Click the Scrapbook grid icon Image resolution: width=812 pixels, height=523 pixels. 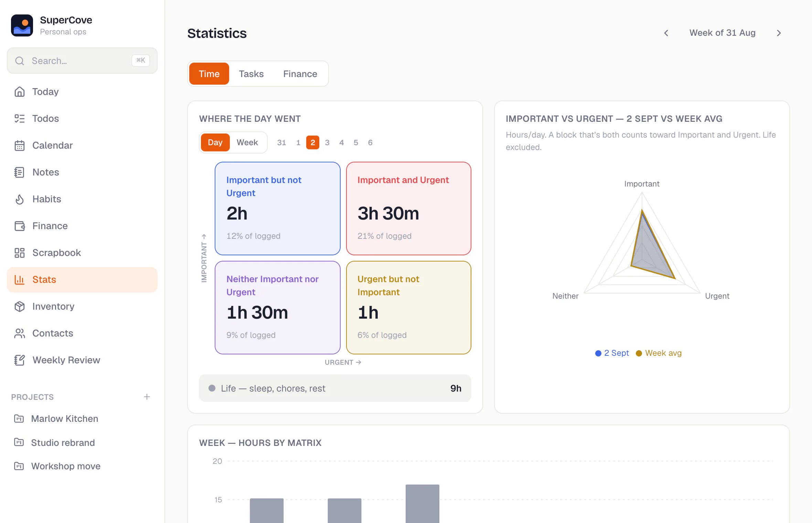[x=20, y=253]
